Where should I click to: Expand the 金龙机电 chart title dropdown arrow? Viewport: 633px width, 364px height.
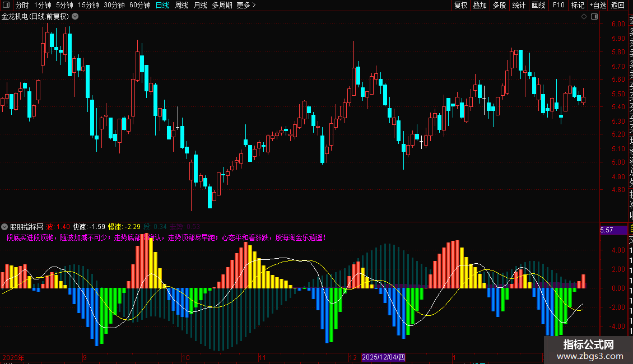click(x=75, y=17)
